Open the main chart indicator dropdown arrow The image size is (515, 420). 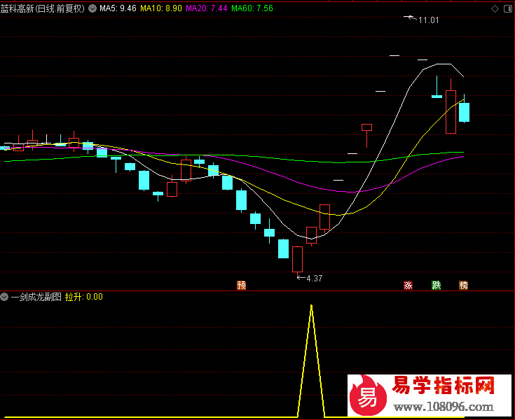(x=92, y=8)
